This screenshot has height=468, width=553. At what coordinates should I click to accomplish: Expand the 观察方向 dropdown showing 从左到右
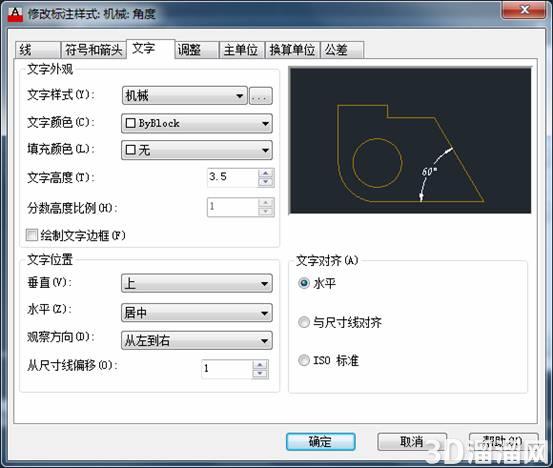[197, 340]
